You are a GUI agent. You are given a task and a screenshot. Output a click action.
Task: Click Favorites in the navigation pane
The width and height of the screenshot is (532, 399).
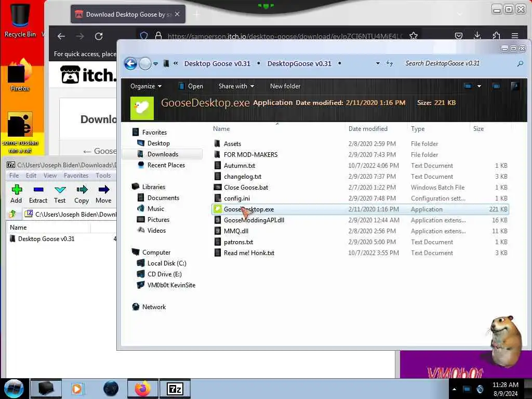[x=154, y=132]
